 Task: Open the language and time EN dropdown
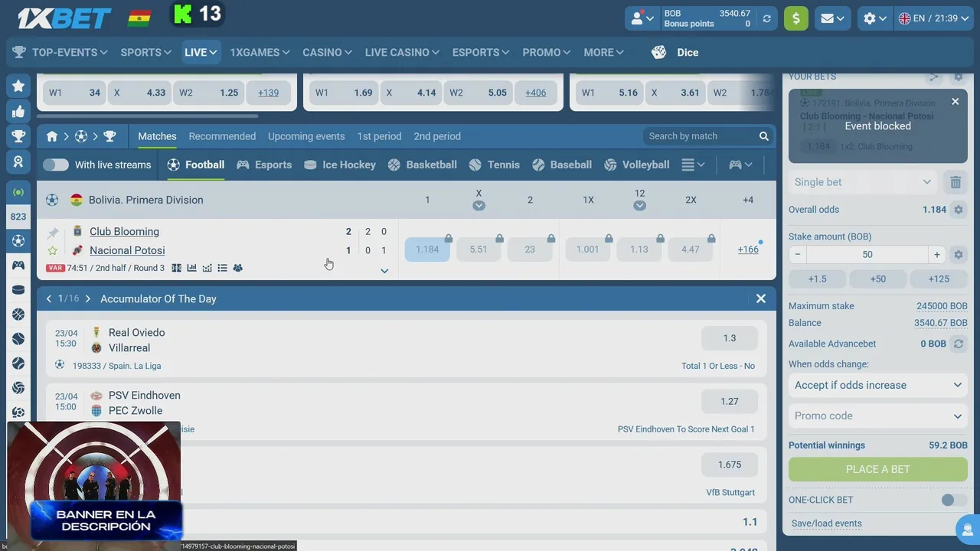(936, 18)
